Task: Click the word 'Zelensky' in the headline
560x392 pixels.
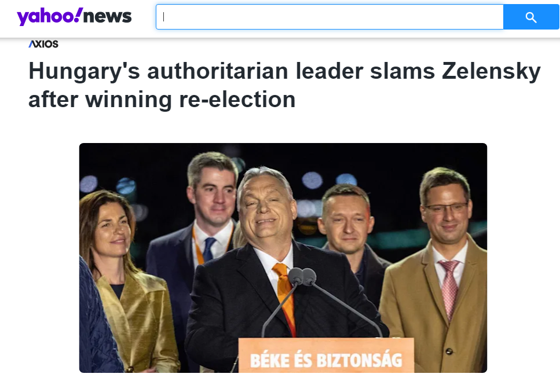Action: coord(492,71)
